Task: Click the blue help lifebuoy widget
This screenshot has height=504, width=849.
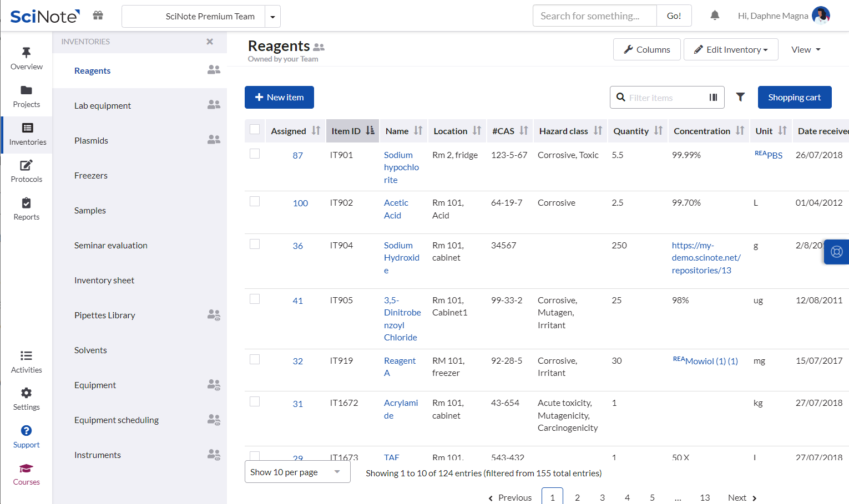Action: pyautogui.click(x=836, y=252)
